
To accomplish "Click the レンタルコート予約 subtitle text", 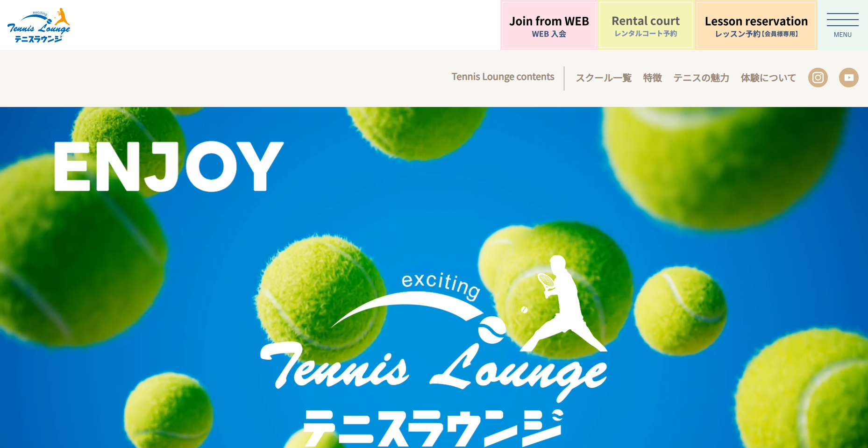I will (646, 34).
